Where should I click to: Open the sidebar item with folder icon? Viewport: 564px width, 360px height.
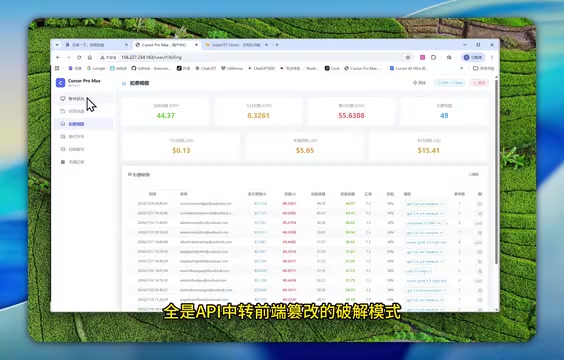(x=84, y=111)
